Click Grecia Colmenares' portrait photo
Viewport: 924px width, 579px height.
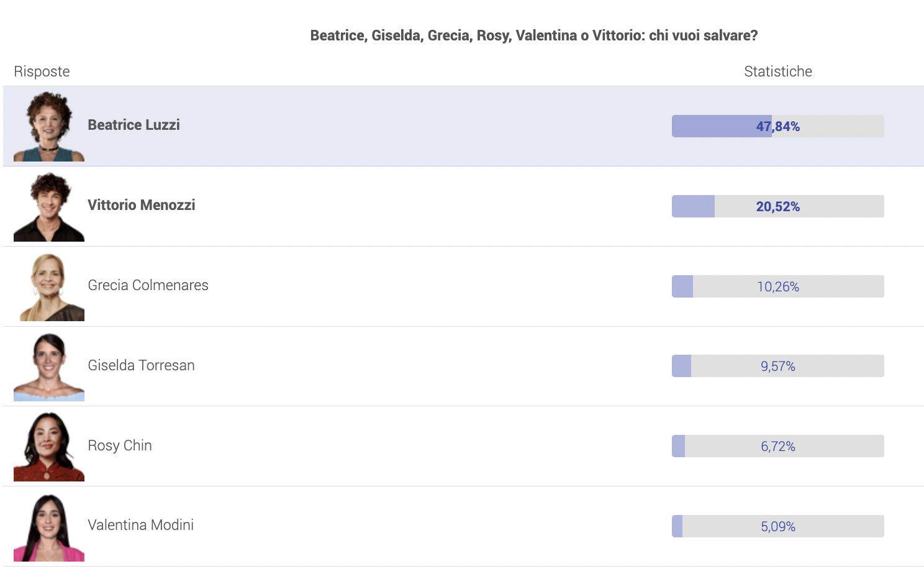tap(49, 286)
